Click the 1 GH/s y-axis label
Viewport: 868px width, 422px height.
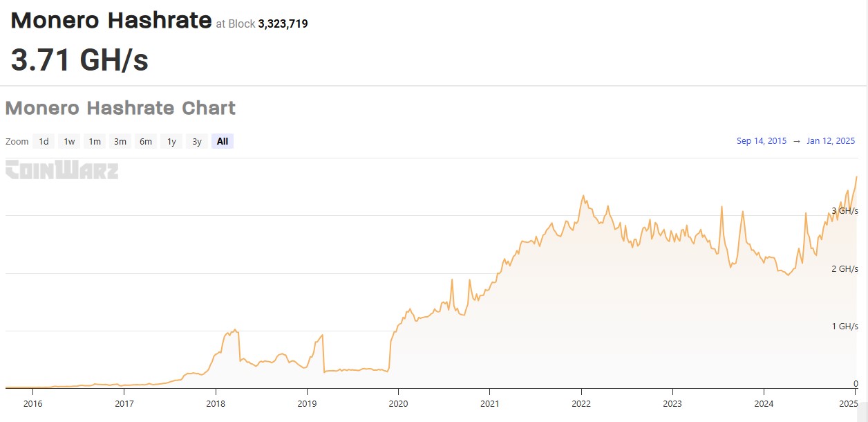pyautogui.click(x=845, y=326)
